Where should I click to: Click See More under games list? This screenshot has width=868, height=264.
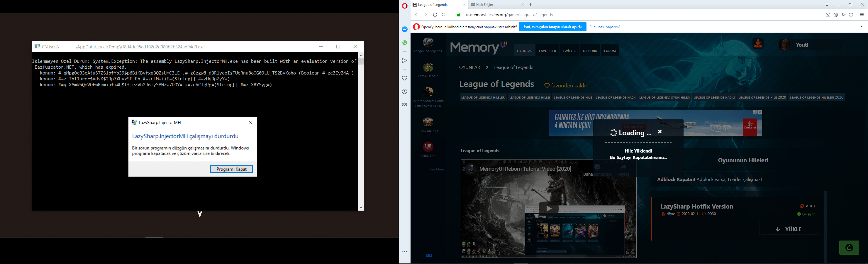tap(437, 169)
